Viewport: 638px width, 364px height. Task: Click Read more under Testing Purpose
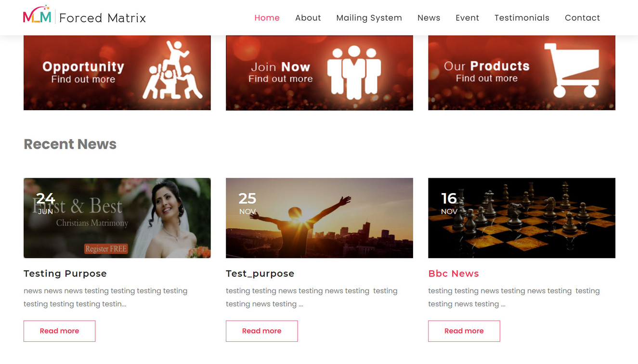point(59,331)
